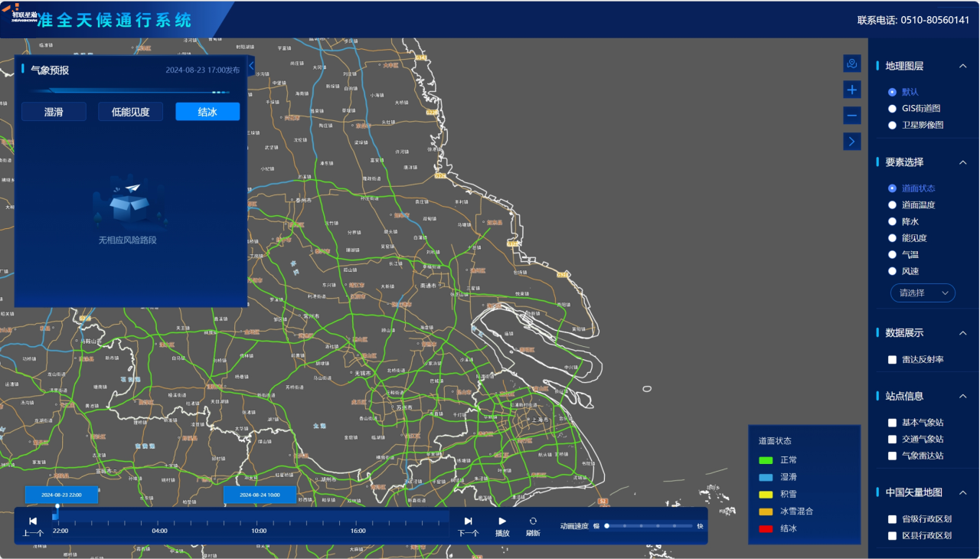
Task: Enable the 雷达反射率 checkbox
Action: click(892, 360)
